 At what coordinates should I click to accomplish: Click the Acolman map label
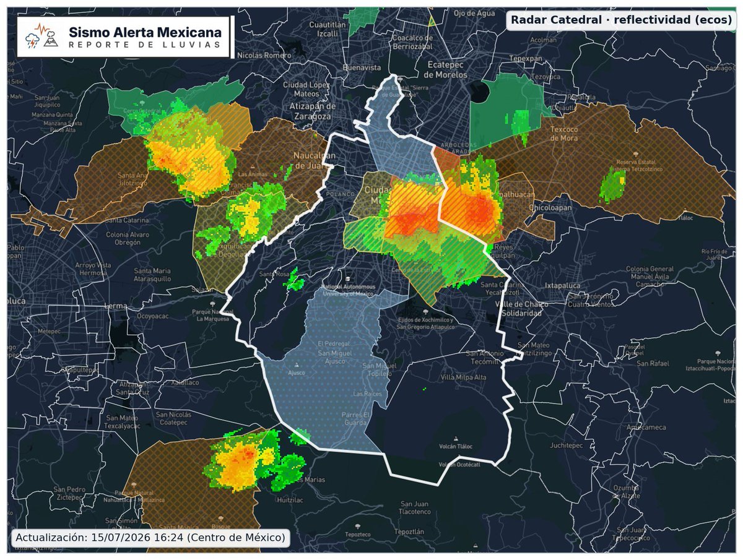[x=544, y=40]
